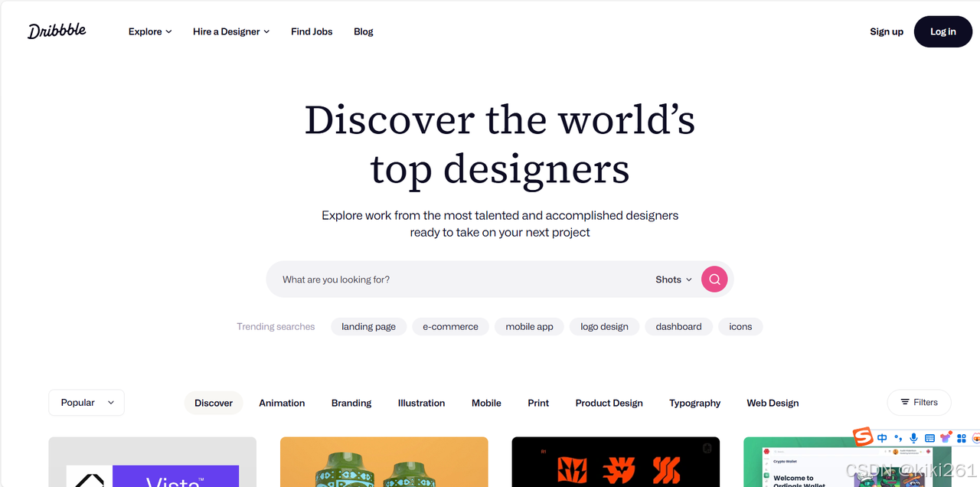The image size is (980, 487).
Task: Open the Shots search type dropdown
Action: point(674,279)
